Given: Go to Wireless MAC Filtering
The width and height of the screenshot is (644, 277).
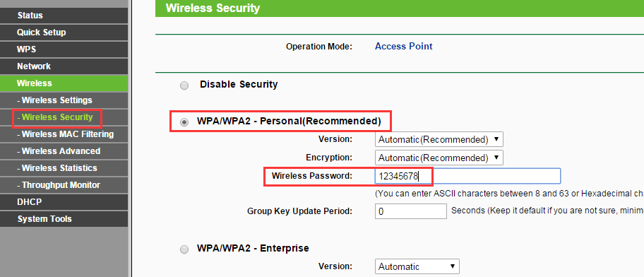Looking at the screenshot, I should (x=64, y=134).
